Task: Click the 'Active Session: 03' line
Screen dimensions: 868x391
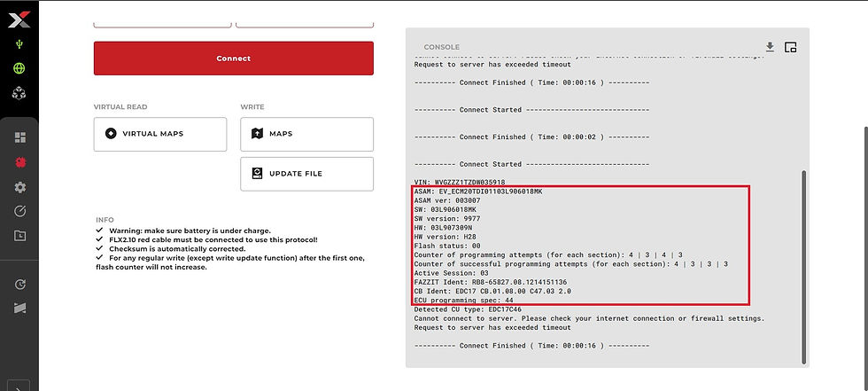Action: point(451,273)
